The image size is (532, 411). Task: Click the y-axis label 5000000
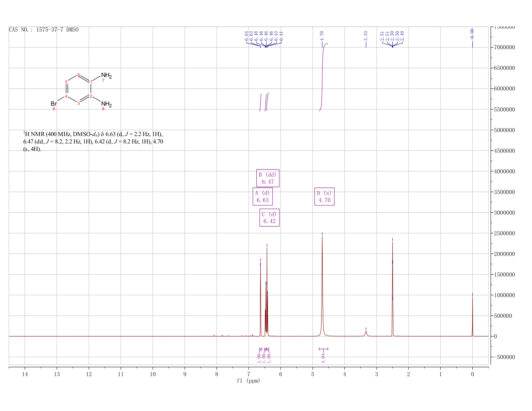coord(504,130)
